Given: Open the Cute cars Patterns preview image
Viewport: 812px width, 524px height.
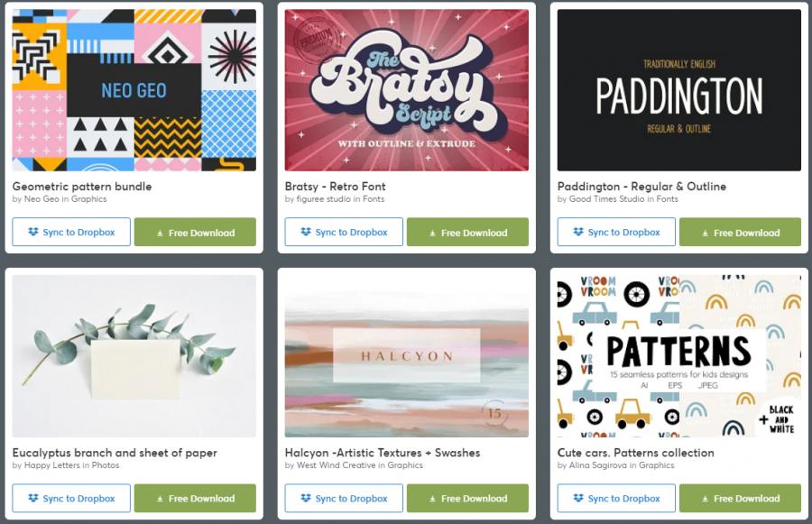Looking at the screenshot, I should point(678,356).
